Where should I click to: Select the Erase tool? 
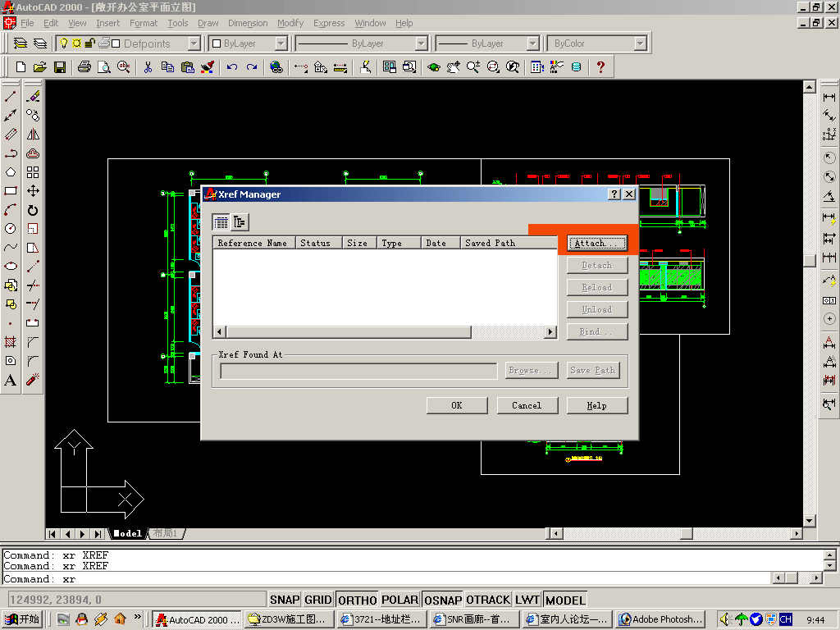pos(33,97)
